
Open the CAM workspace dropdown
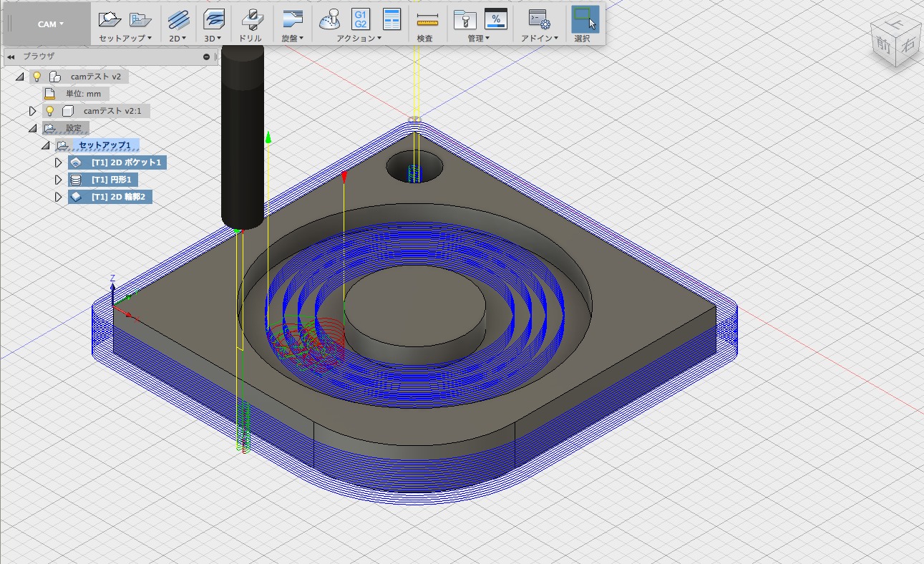click(50, 24)
